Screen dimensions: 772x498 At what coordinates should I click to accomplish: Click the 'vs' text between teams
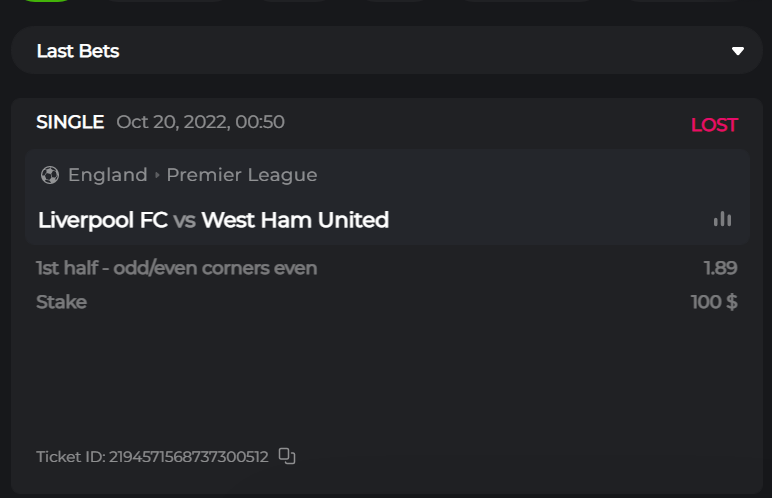[184, 220]
